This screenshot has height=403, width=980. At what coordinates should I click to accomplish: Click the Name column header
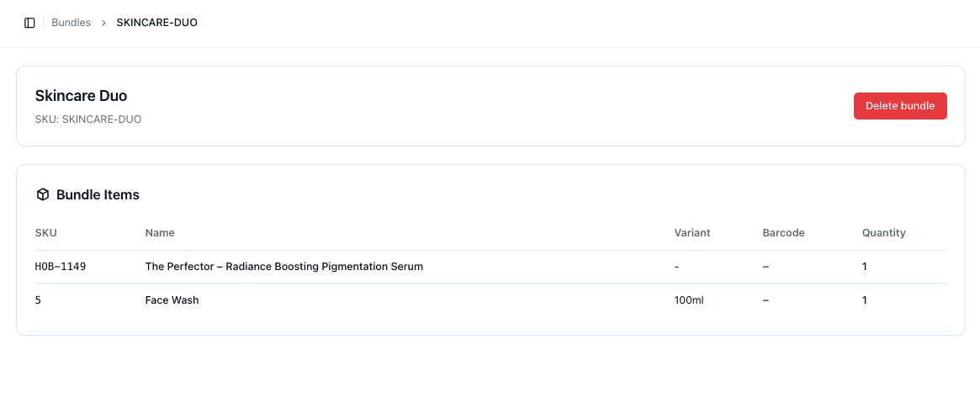tap(160, 232)
